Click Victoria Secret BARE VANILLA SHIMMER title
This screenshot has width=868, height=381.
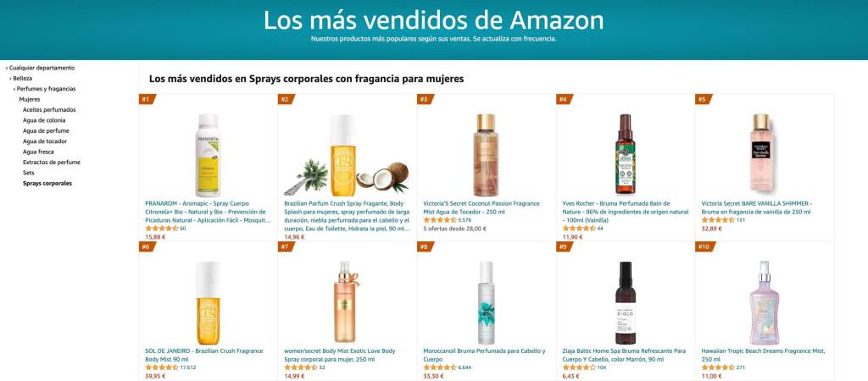pos(756,207)
